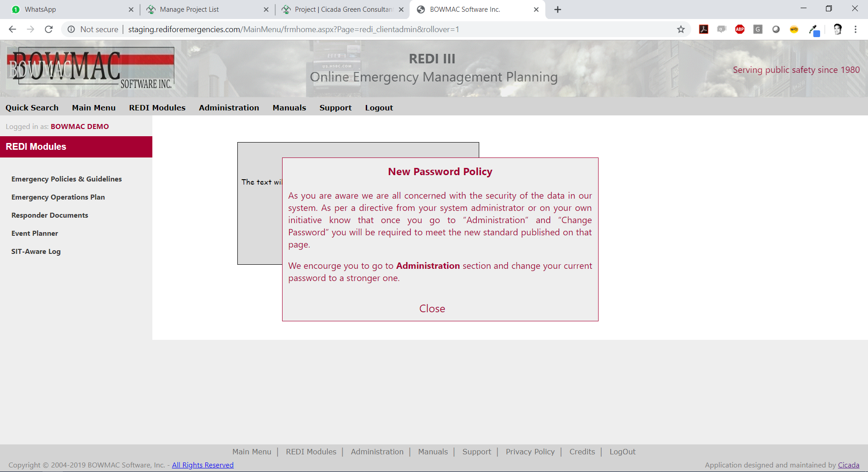Viewport: 868px width, 472px height.
Task: Click the footer Manuals link
Action: tap(433, 452)
